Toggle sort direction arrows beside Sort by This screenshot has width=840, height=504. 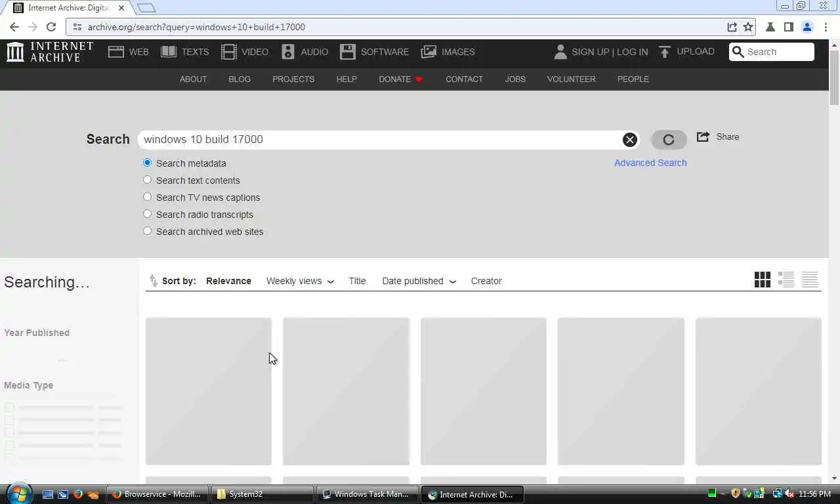[x=154, y=281]
